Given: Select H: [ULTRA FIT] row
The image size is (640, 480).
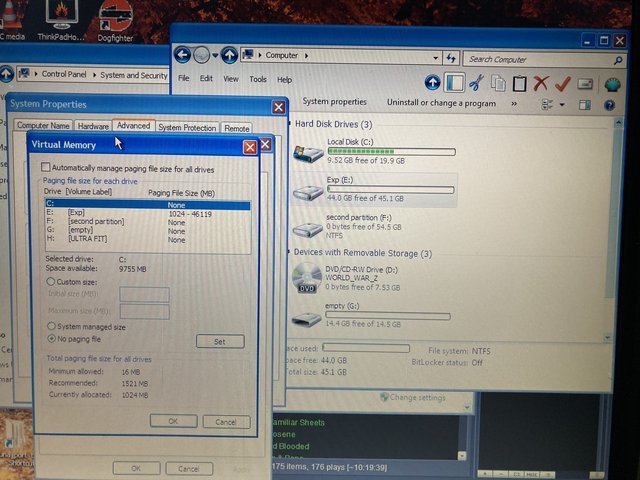Looking at the screenshot, I should (147, 239).
